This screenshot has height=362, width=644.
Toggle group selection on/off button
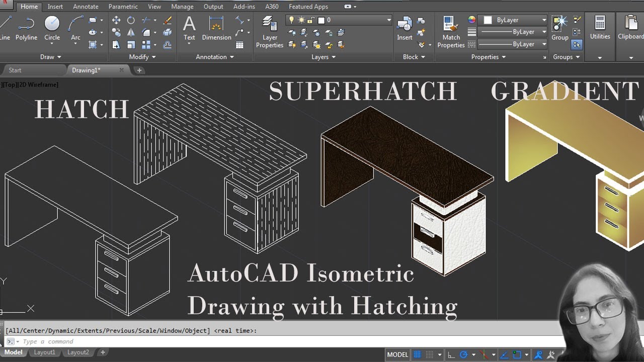point(576,45)
